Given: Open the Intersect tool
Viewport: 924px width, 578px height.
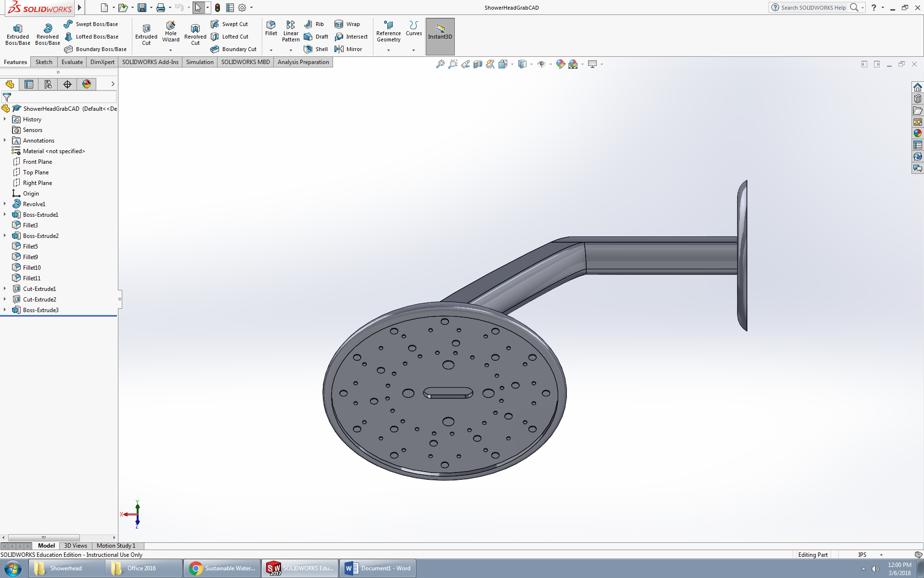Looking at the screenshot, I should 351,37.
